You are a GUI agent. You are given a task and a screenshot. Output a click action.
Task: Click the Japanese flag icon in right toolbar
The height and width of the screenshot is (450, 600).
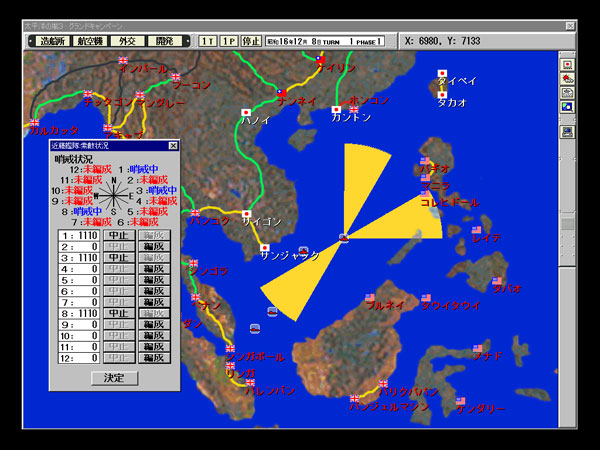pos(567,64)
